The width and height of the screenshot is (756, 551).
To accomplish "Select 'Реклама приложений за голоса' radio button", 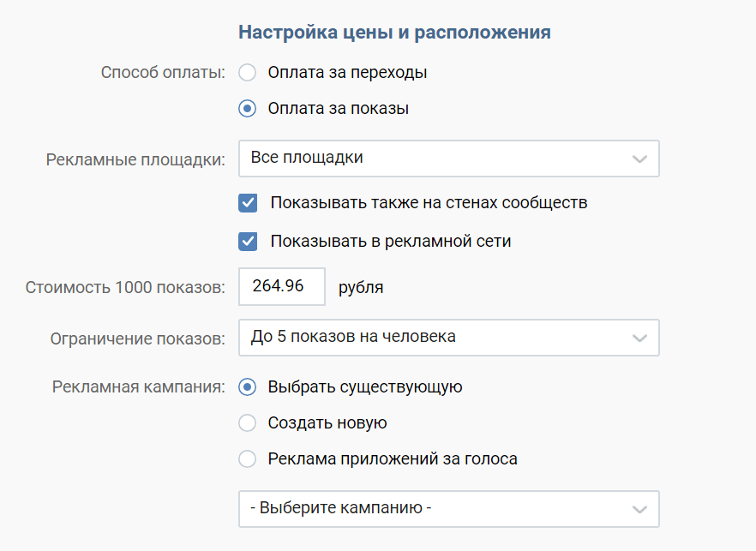I will point(248,459).
